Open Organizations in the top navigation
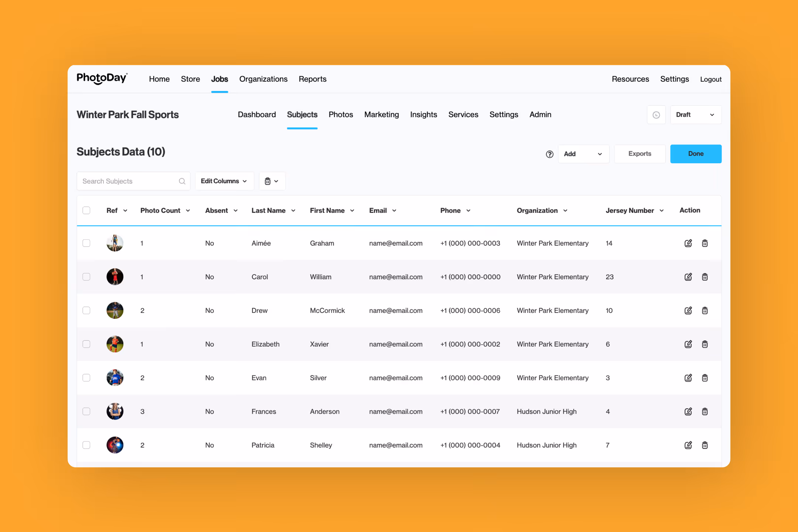The image size is (798, 532). pyautogui.click(x=263, y=79)
